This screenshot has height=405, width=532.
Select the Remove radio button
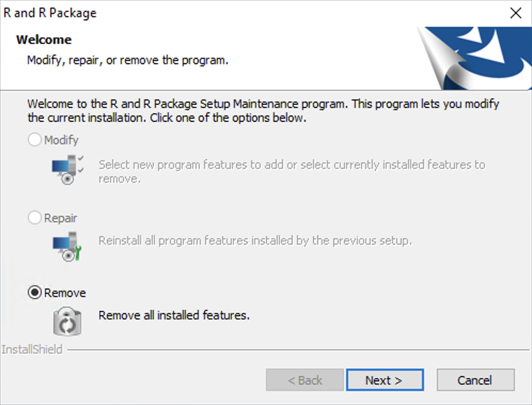pos(35,293)
